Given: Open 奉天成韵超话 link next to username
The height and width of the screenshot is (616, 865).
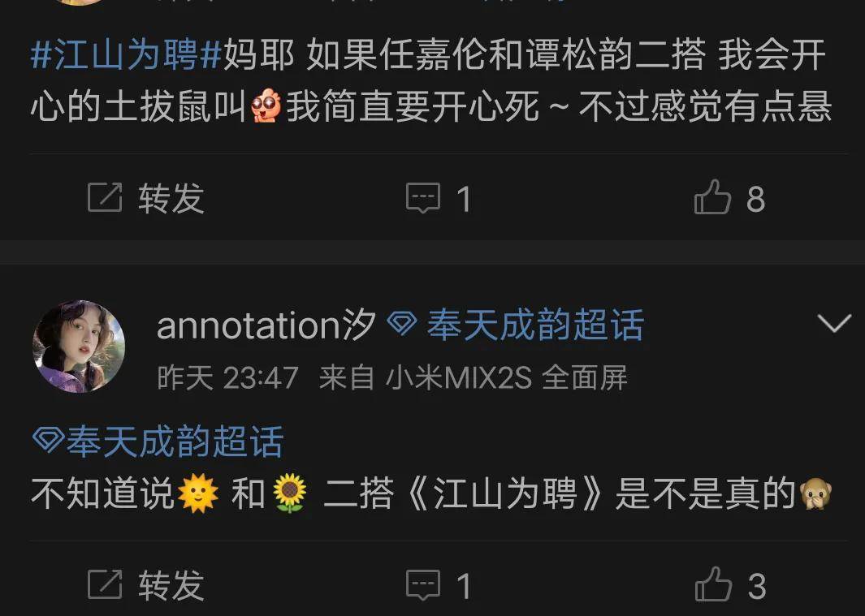Looking at the screenshot, I should click(535, 325).
